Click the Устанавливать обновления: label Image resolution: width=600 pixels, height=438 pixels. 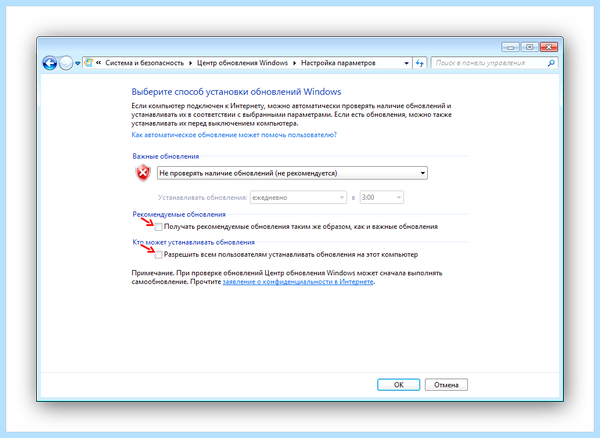pos(202,198)
